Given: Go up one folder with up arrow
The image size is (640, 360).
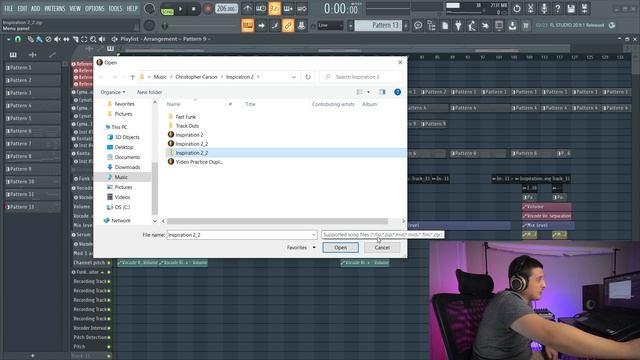Looking at the screenshot, I should (x=133, y=77).
